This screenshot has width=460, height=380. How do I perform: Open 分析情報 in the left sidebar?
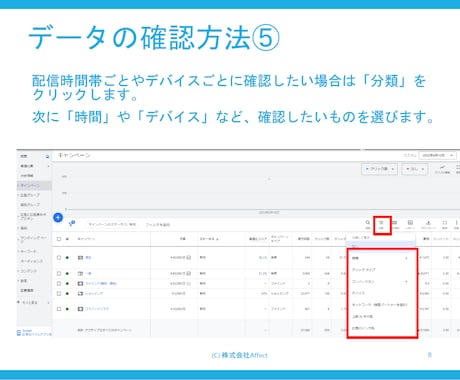point(27,176)
